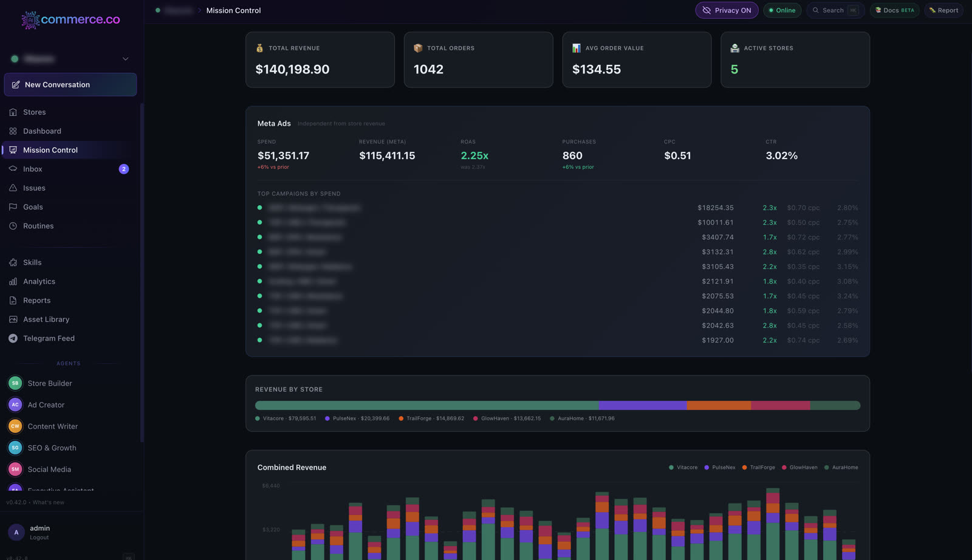The height and width of the screenshot is (560, 972).
Task: Toggle PulseNex series in Combined Revenue legend
Action: click(719, 468)
